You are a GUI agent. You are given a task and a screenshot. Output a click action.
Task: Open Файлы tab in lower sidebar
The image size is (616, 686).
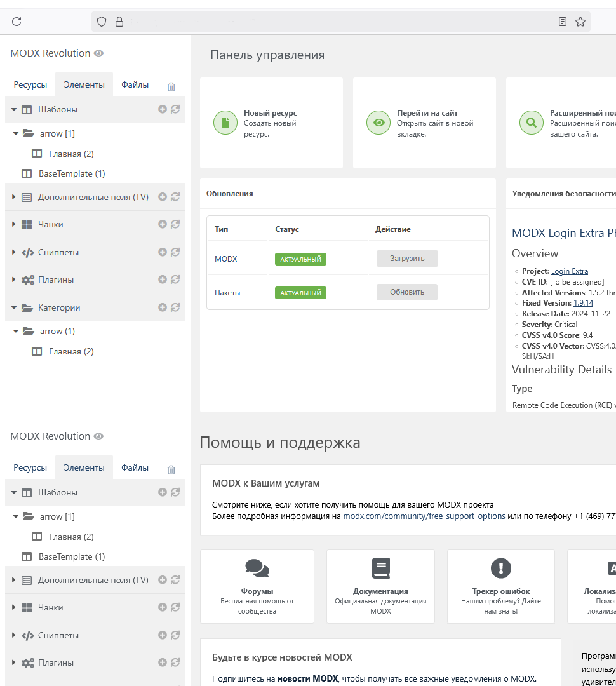(x=135, y=467)
